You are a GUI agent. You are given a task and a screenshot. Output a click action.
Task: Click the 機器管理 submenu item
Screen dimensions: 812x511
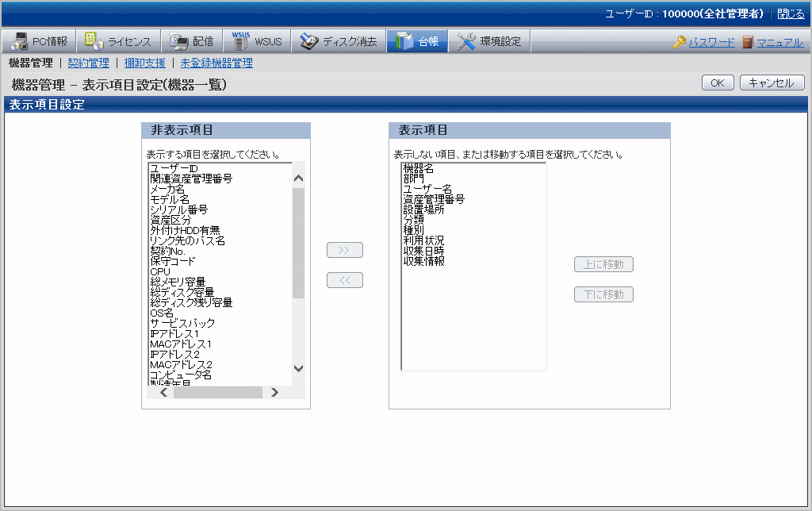point(31,63)
